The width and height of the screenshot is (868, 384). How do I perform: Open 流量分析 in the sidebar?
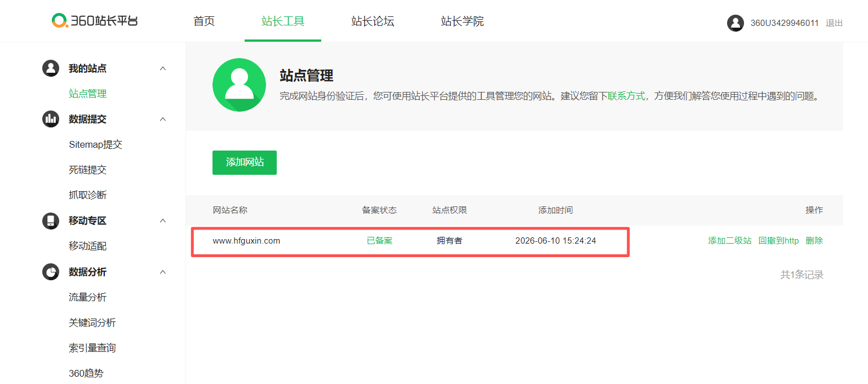pos(88,297)
